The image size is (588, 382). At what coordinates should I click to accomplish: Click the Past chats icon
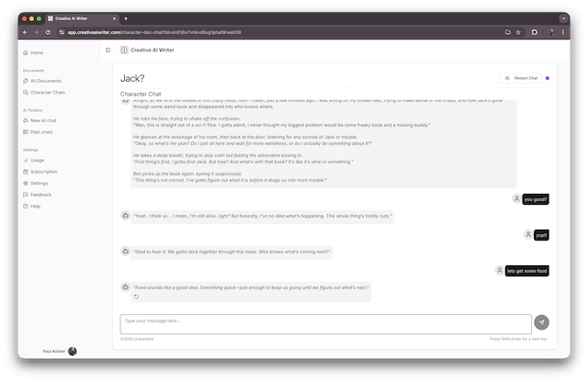point(26,132)
